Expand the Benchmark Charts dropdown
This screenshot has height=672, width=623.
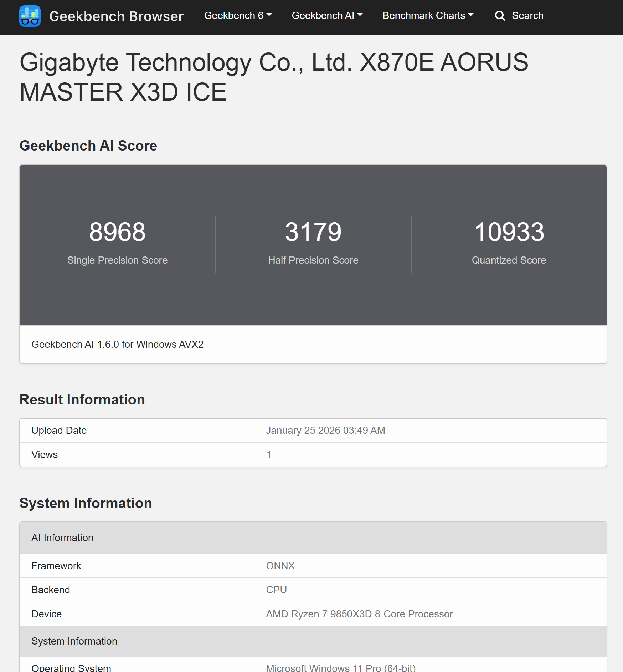[427, 16]
